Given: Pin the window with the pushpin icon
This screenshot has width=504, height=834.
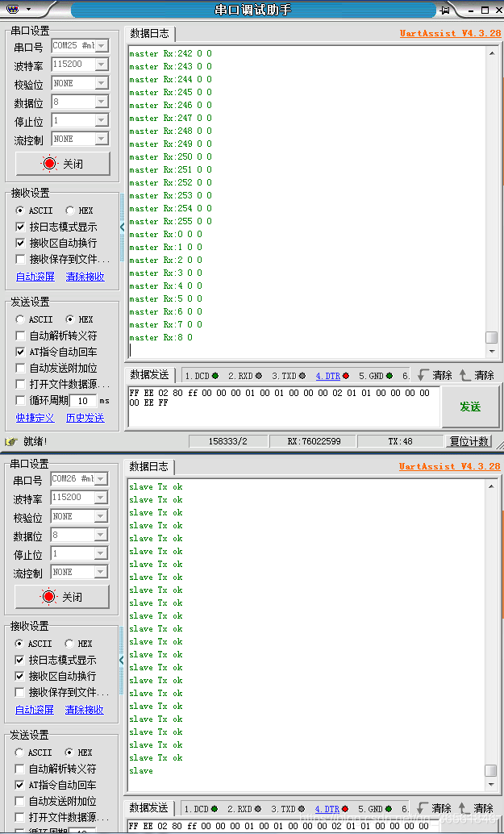Looking at the screenshot, I should [x=445, y=10].
